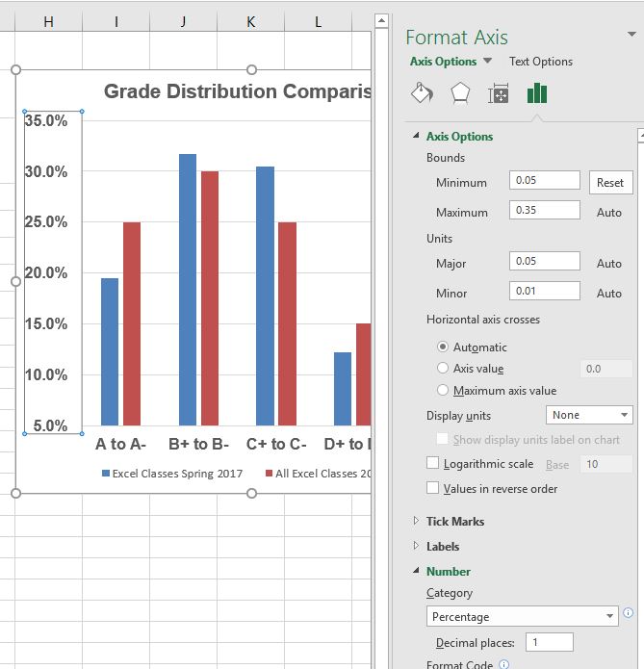Expand the Labels section
Screen dimensions: 644x669
[x=442, y=546]
